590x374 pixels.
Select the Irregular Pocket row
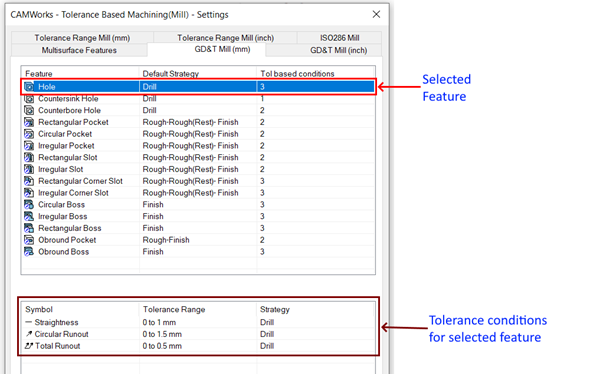click(x=198, y=146)
